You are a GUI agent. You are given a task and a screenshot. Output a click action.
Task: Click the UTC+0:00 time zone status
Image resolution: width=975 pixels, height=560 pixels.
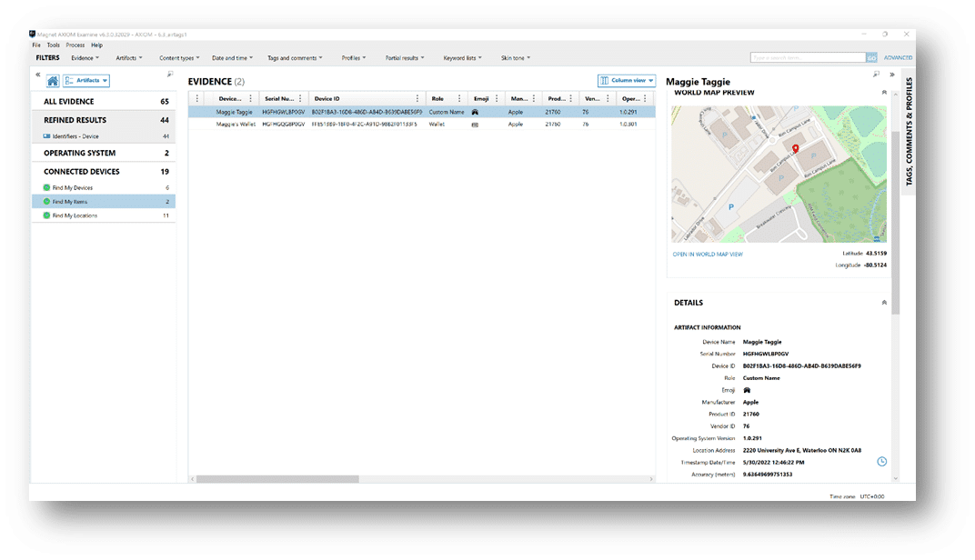(x=872, y=496)
